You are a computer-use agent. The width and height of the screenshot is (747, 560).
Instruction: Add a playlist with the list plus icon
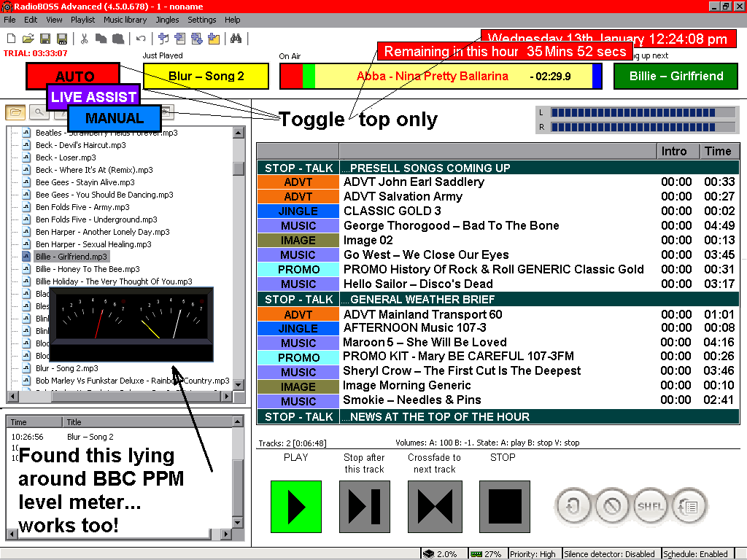pyautogui.click(x=180, y=39)
